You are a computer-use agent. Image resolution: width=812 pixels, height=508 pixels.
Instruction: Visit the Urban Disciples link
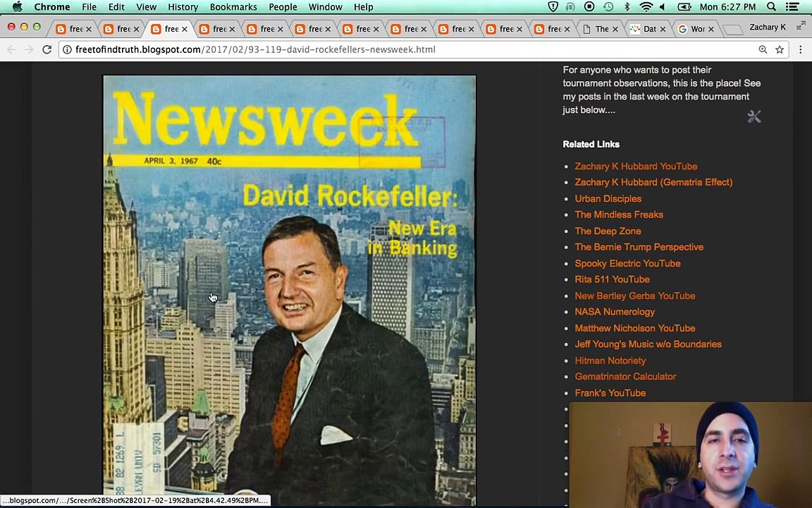pos(608,198)
